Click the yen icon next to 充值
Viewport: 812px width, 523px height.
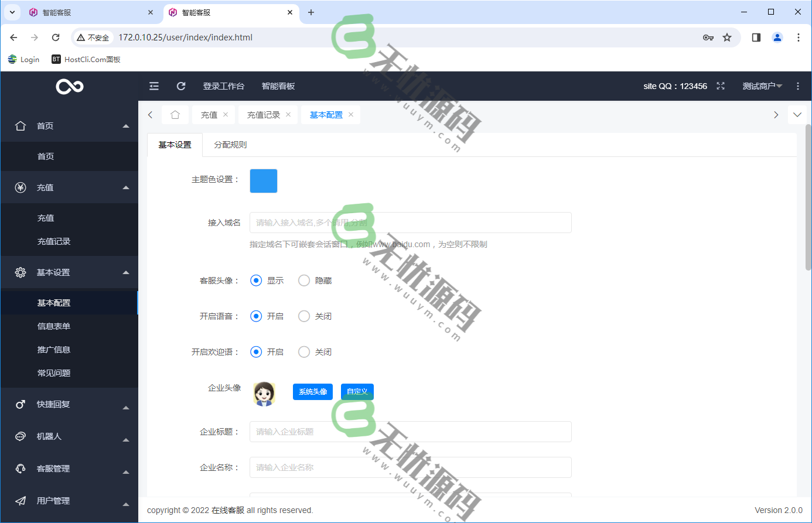[21, 187]
